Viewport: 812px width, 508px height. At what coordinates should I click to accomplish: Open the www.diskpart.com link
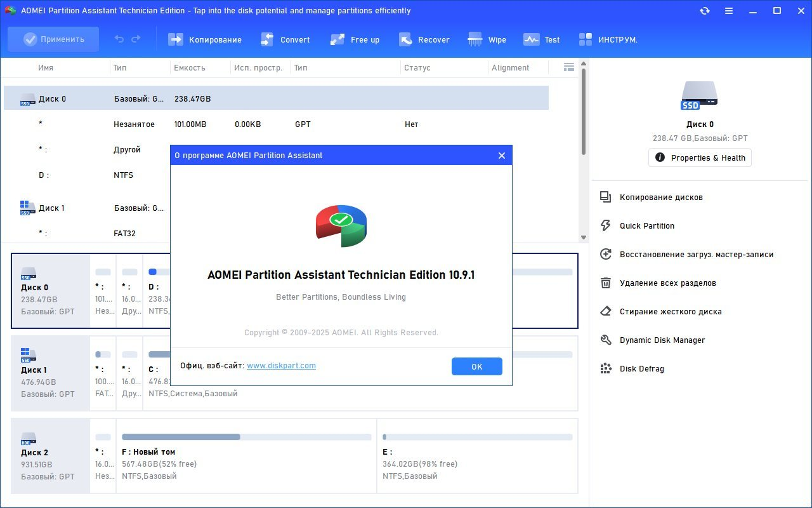(x=281, y=366)
